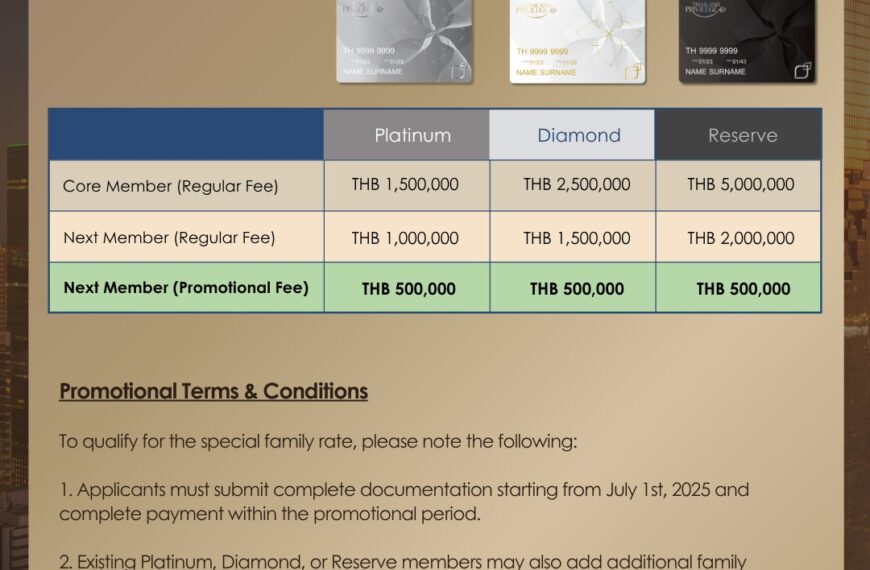
Task: Click the Diamond core fee THB 2,500,000
Action: pos(576,184)
